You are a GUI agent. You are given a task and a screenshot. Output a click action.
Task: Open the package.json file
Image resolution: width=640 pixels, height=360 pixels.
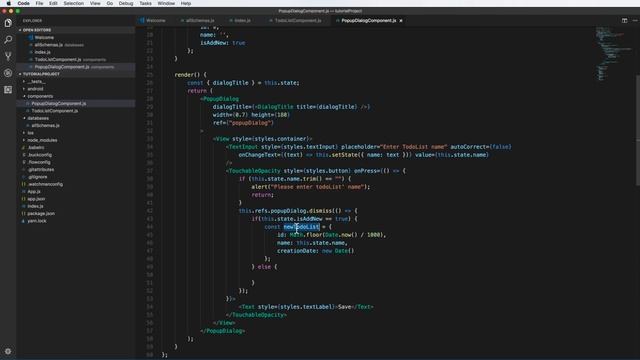[x=41, y=214]
